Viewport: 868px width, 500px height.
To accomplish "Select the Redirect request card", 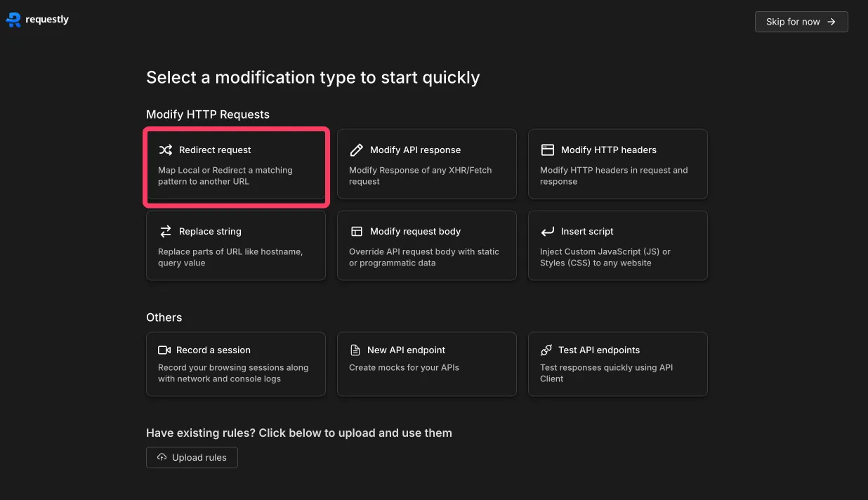I will click(236, 166).
